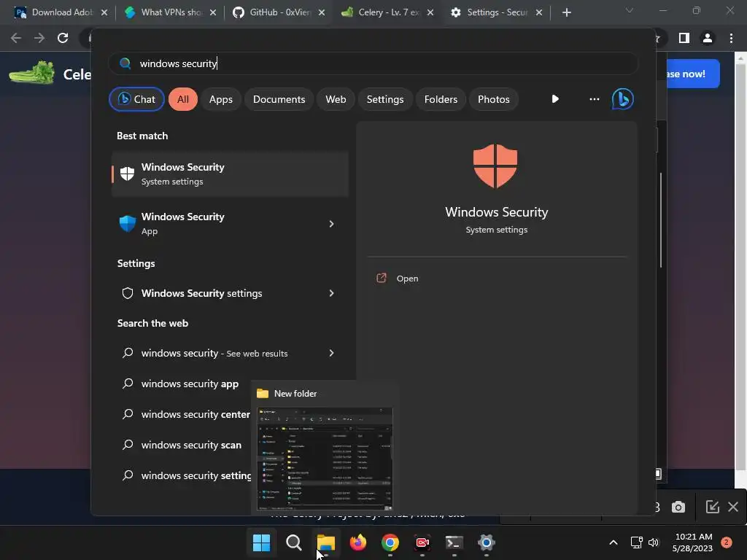Image resolution: width=747 pixels, height=560 pixels.
Task: Select 'windows security scan' web suggestion
Action: 191,445
